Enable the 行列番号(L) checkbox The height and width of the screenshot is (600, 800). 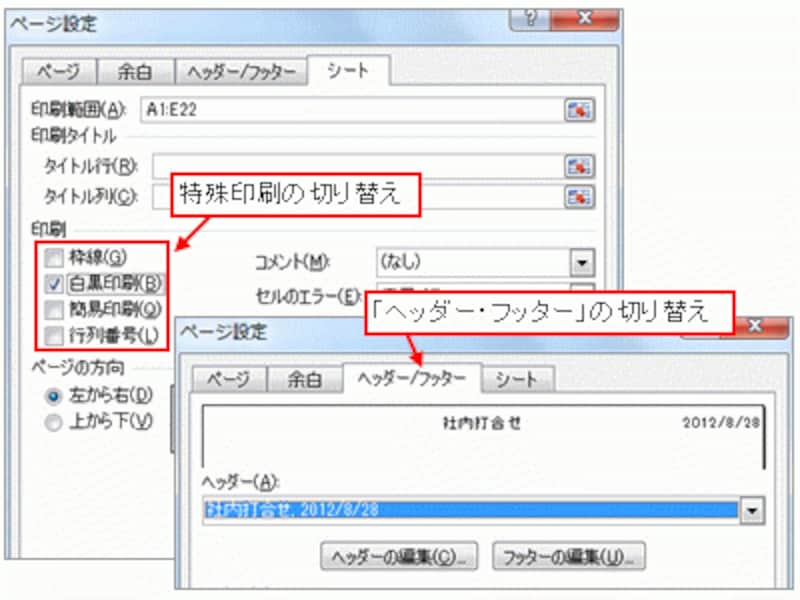click(x=54, y=336)
